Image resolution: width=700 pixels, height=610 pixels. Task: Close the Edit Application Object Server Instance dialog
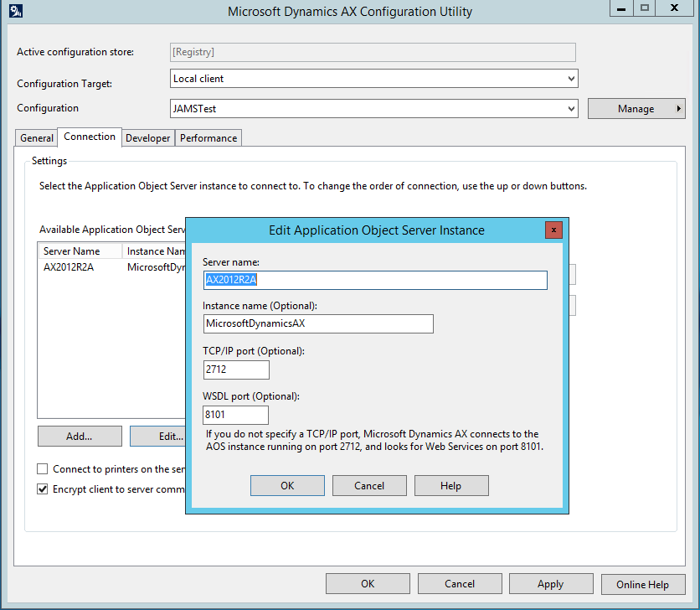(553, 230)
